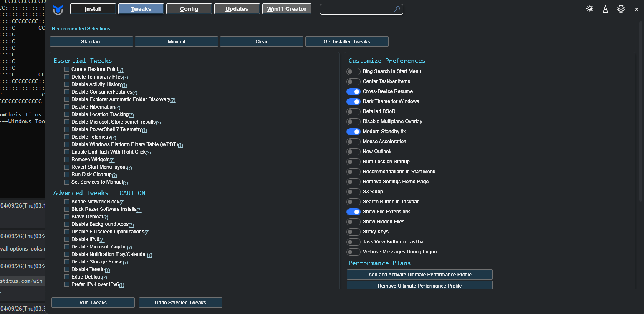Check the Adobe Network Block box
The image size is (644, 314).
click(x=67, y=202)
